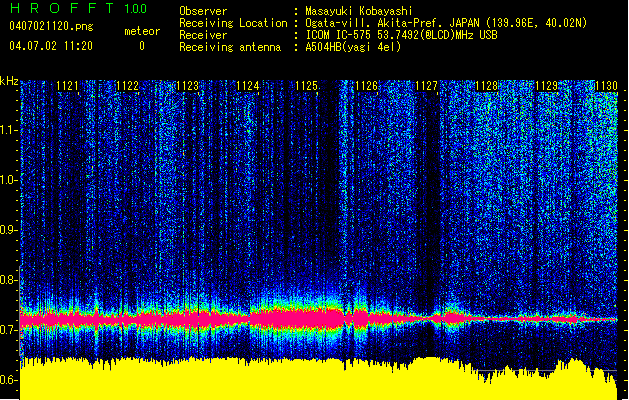629x400 pixels.
Task: Click time marker 1122
Action: pyautogui.click(x=128, y=86)
